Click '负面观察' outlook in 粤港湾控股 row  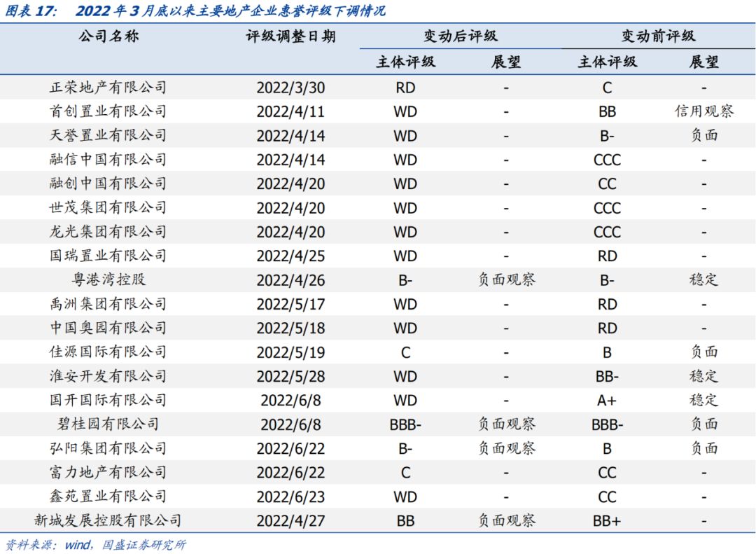pos(506,280)
